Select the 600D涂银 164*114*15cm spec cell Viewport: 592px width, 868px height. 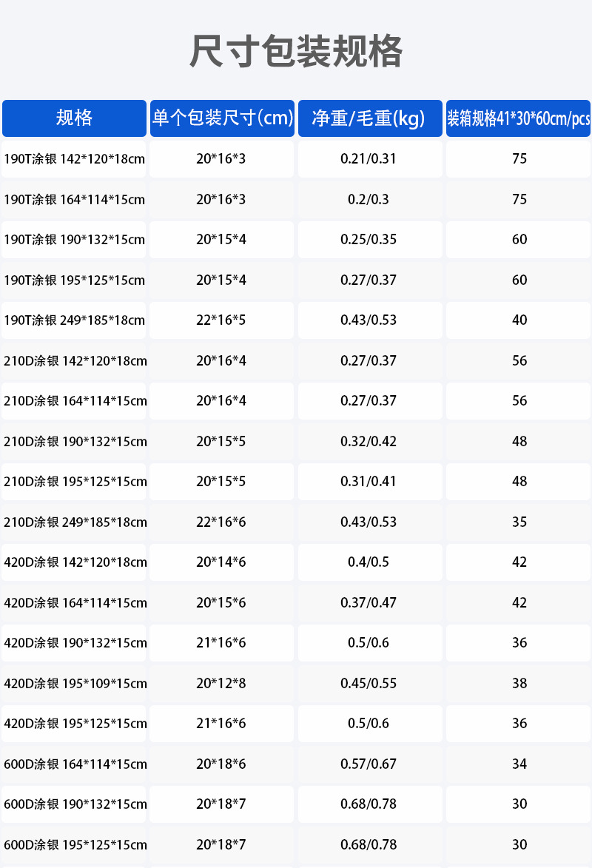point(74,764)
